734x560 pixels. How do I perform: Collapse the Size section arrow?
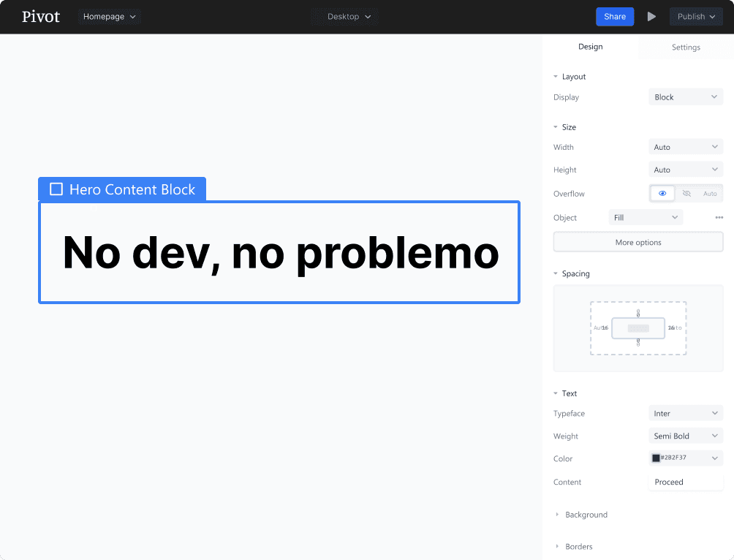[556, 127]
